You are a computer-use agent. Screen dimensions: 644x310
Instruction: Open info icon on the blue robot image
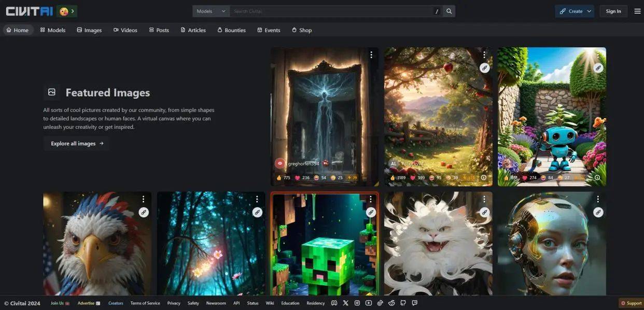coord(597,177)
